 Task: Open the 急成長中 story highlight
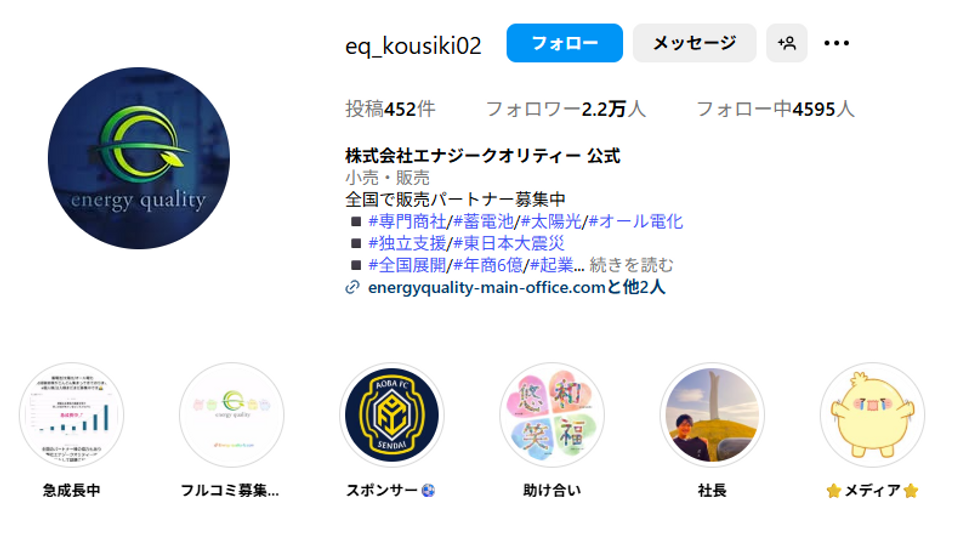pyautogui.click(x=72, y=415)
